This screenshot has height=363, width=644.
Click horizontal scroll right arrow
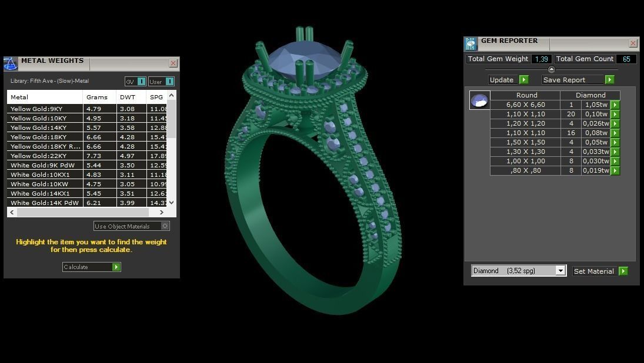(x=161, y=212)
